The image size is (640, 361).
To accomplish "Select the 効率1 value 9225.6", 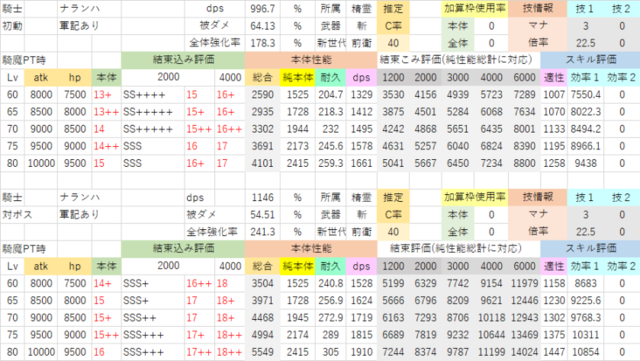I will (x=586, y=301).
